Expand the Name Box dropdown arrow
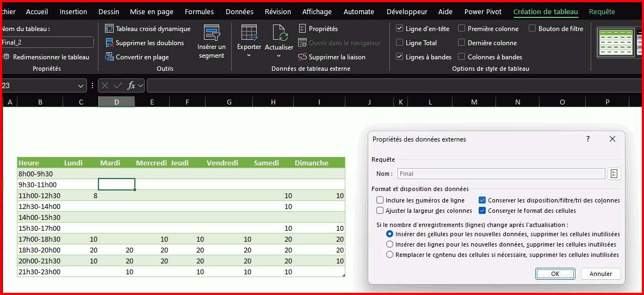The image size is (644, 295). pyautogui.click(x=81, y=85)
